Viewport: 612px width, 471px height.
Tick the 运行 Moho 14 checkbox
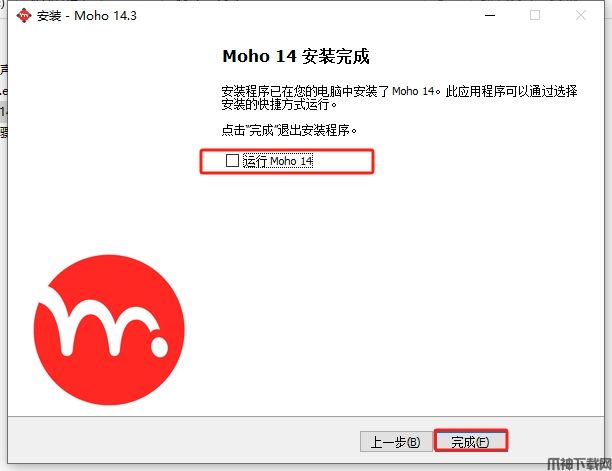232,160
